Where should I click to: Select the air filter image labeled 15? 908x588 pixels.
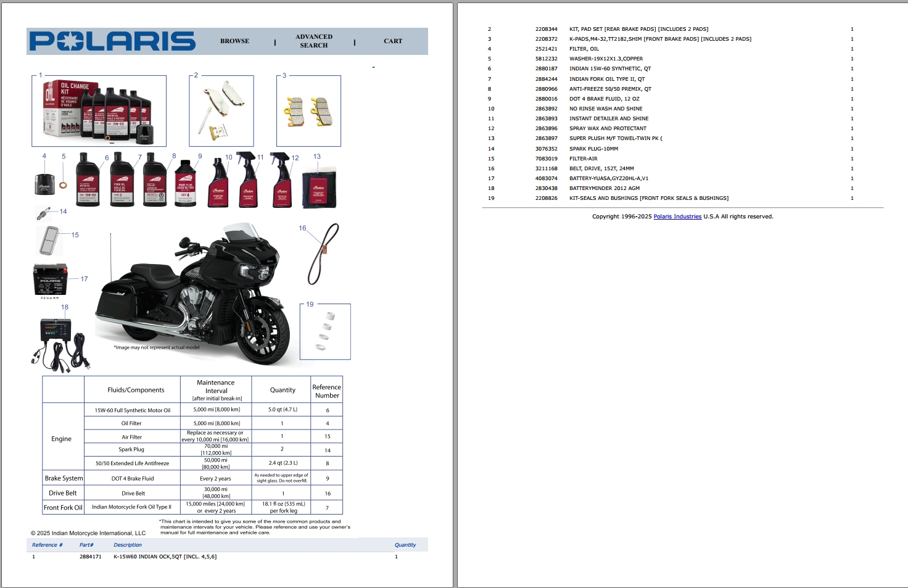pos(49,240)
